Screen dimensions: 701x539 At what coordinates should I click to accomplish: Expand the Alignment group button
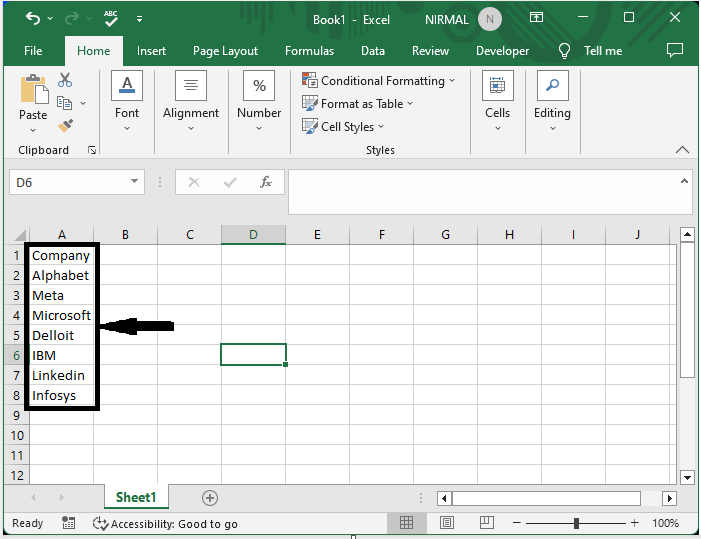click(191, 101)
